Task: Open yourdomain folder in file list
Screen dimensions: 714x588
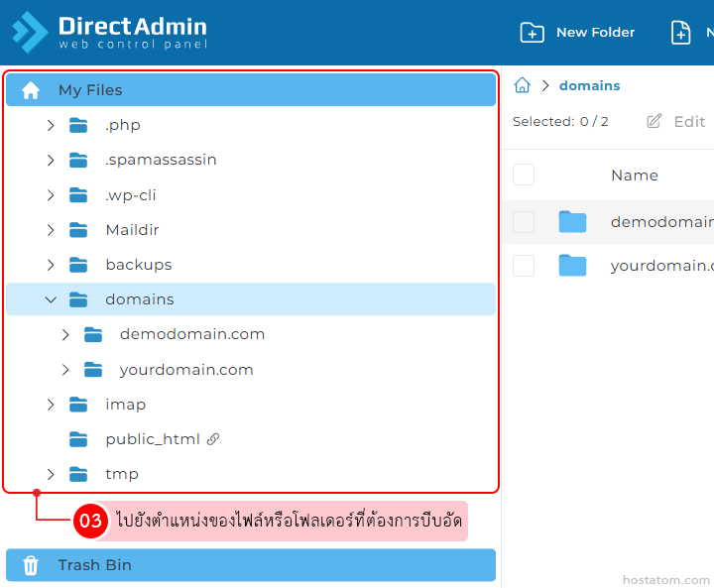Action: [662, 266]
